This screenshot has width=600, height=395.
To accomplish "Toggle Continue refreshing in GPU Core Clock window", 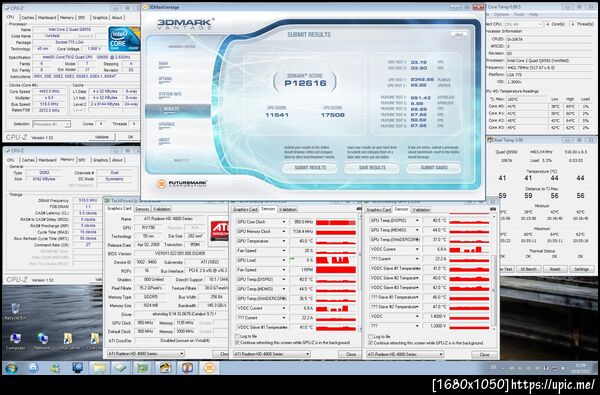I will [x=237, y=343].
